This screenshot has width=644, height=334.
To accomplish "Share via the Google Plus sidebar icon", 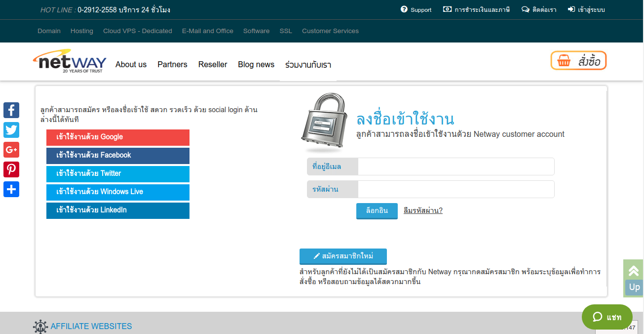I will tap(11, 150).
